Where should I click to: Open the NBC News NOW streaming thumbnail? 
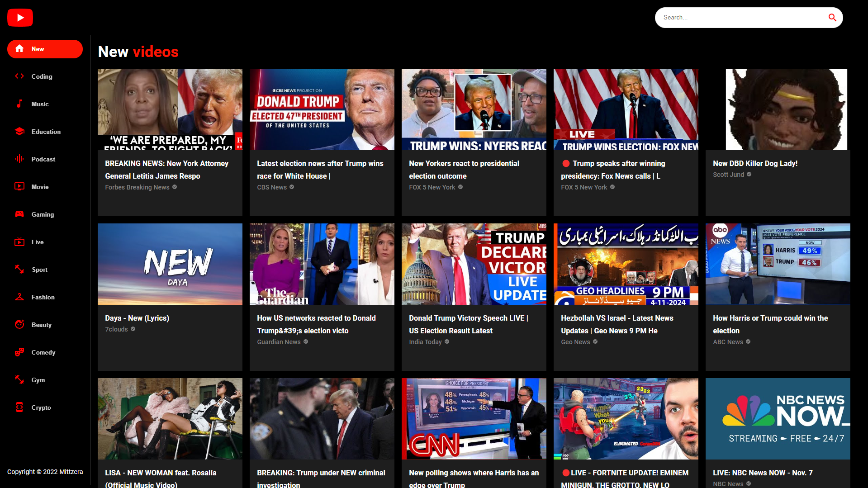(778, 419)
